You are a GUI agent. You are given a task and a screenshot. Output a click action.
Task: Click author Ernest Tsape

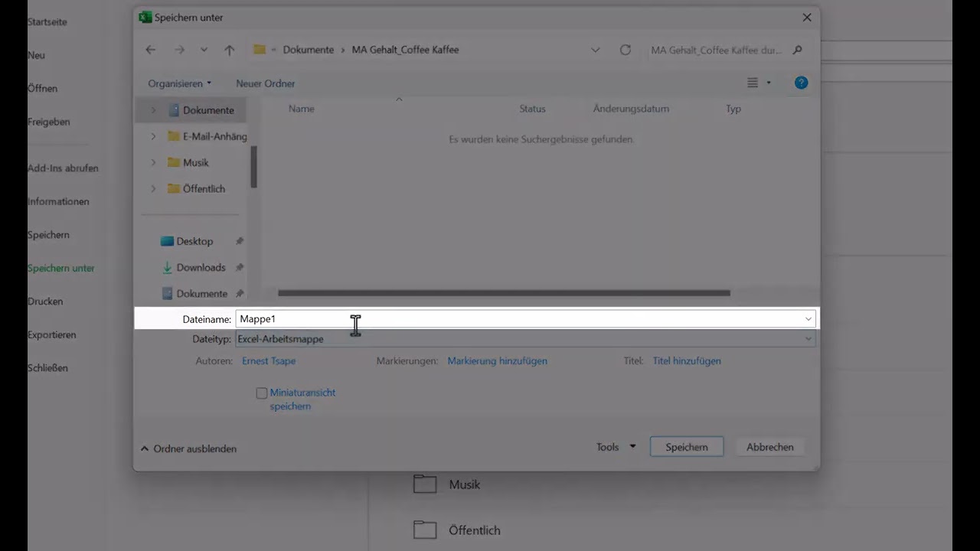(269, 360)
